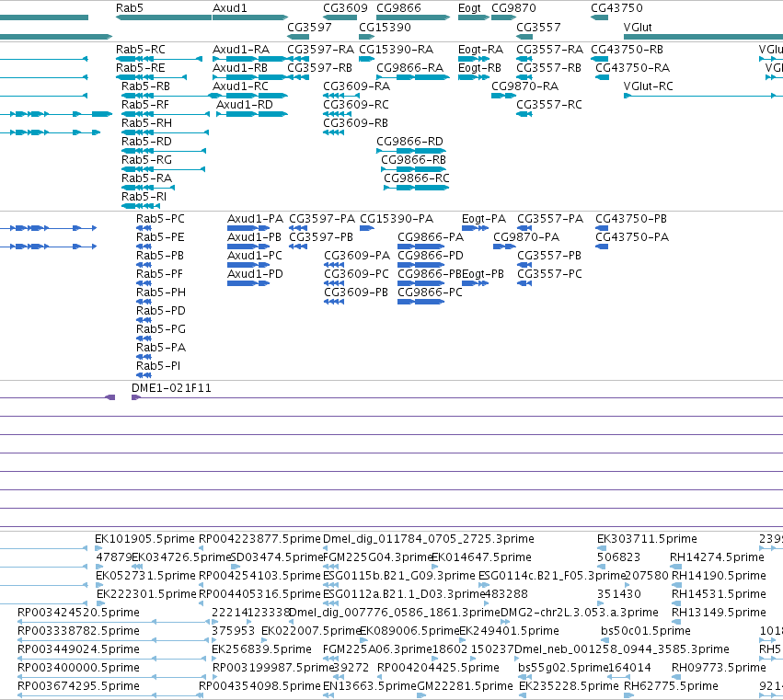Select the DME1-021F11 clone feature
This screenshot has height=700, width=783.
(x=171, y=388)
